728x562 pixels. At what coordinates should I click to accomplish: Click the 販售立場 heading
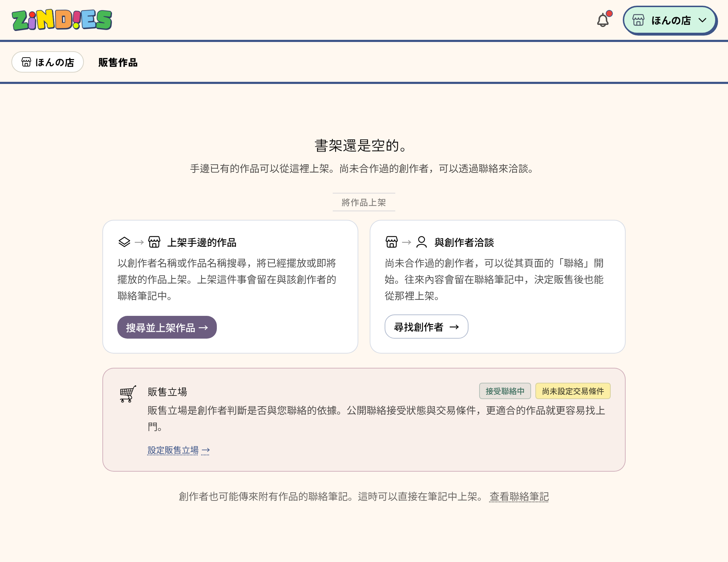pyautogui.click(x=167, y=392)
